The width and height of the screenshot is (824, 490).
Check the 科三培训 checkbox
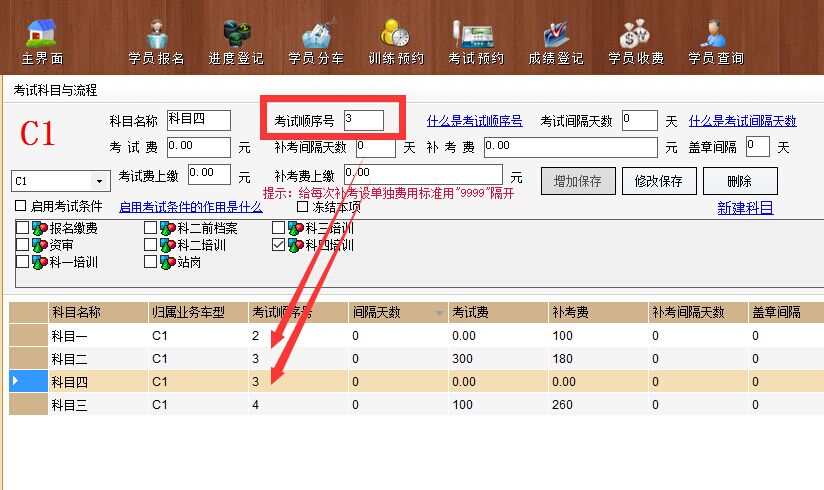pyautogui.click(x=279, y=228)
